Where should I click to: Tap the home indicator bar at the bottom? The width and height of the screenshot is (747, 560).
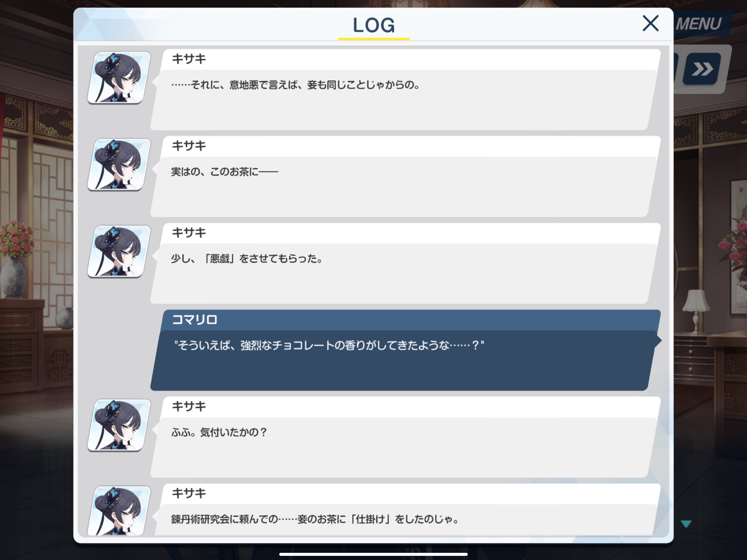373,554
